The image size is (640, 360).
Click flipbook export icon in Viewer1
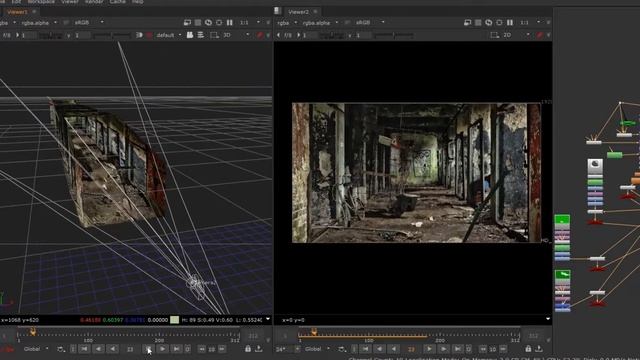pyautogui.click(x=259, y=349)
